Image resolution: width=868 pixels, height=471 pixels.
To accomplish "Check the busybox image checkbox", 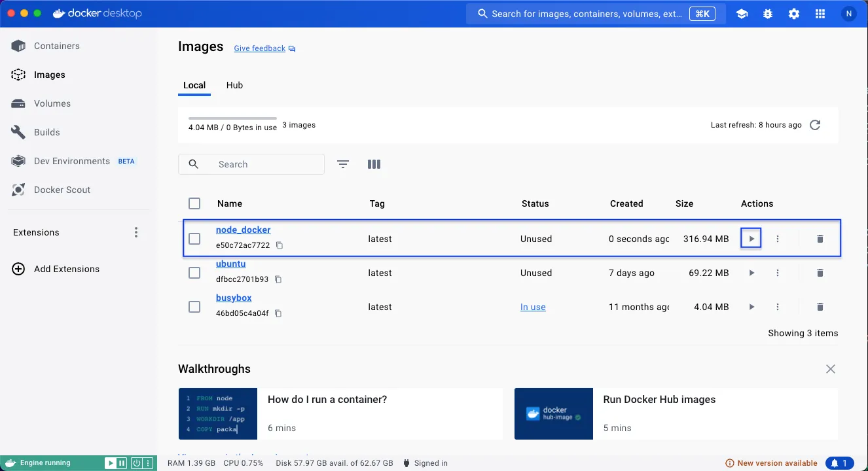I will 194,307.
